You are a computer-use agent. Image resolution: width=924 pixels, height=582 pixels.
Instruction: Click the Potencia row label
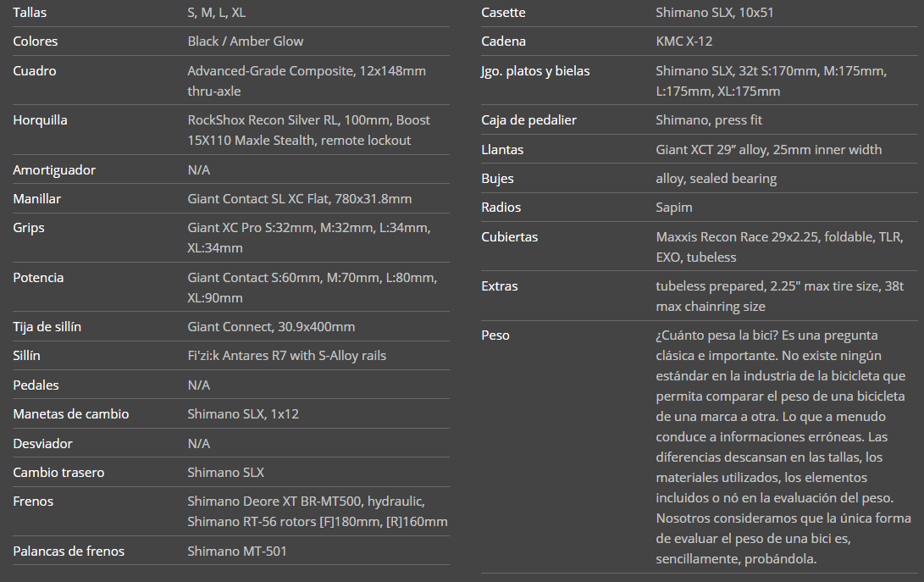click(x=38, y=278)
